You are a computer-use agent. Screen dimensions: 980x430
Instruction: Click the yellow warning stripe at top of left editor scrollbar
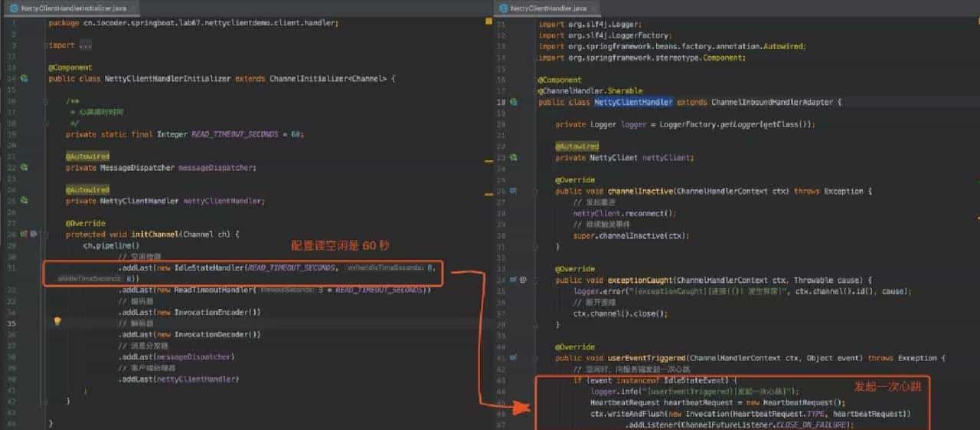(487, 21)
